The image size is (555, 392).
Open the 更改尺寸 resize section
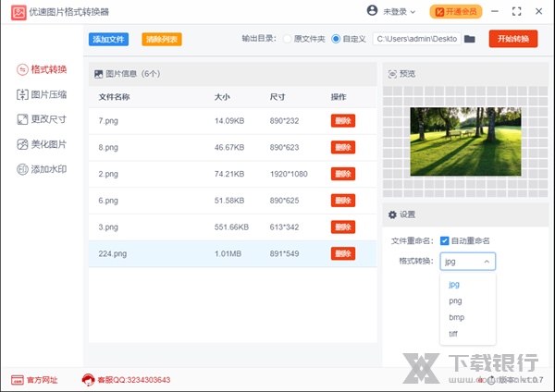click(x=42, y=119)
